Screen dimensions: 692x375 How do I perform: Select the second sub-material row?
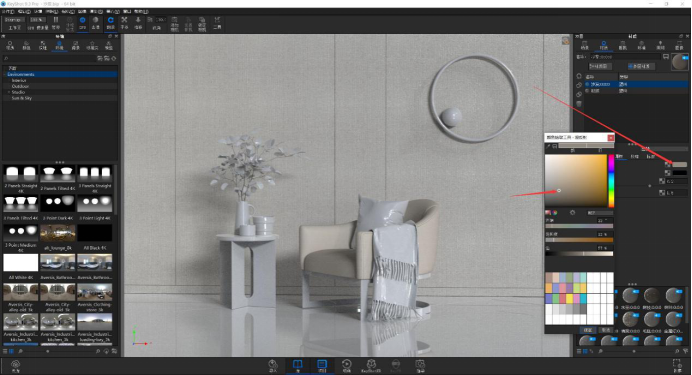click(636, 90)
